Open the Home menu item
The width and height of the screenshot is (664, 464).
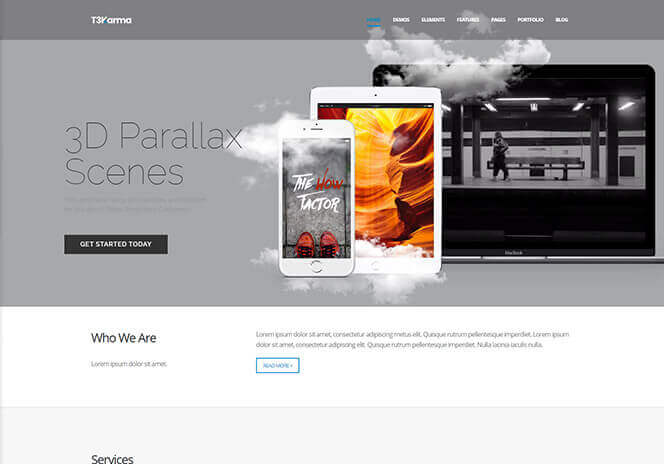coord(373,20)
